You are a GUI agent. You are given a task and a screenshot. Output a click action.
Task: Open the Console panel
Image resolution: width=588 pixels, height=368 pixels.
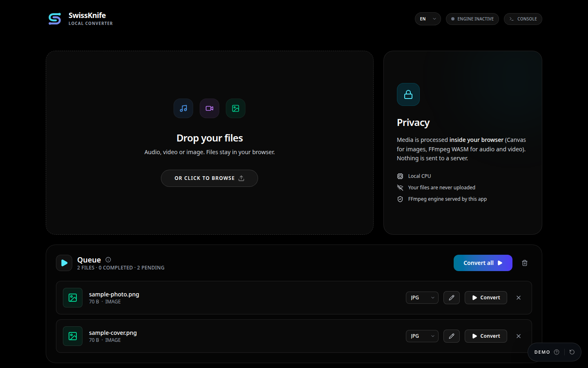[x=523, y=19]
